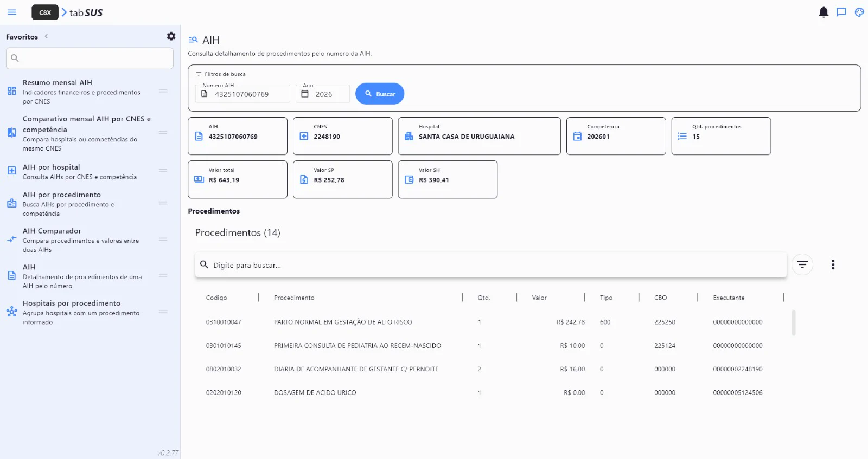Sort by Executante column header
This screenshot has height=459, width=868.
[729, 298]
